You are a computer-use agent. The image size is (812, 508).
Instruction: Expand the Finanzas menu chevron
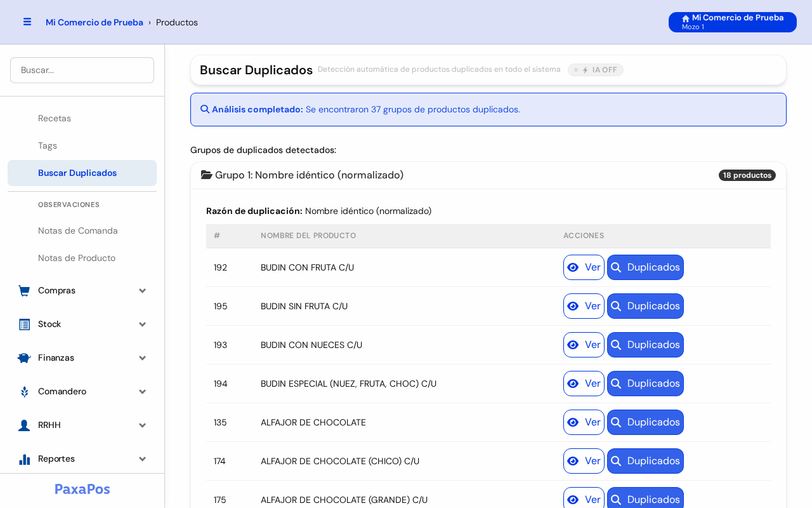point(143,358)
